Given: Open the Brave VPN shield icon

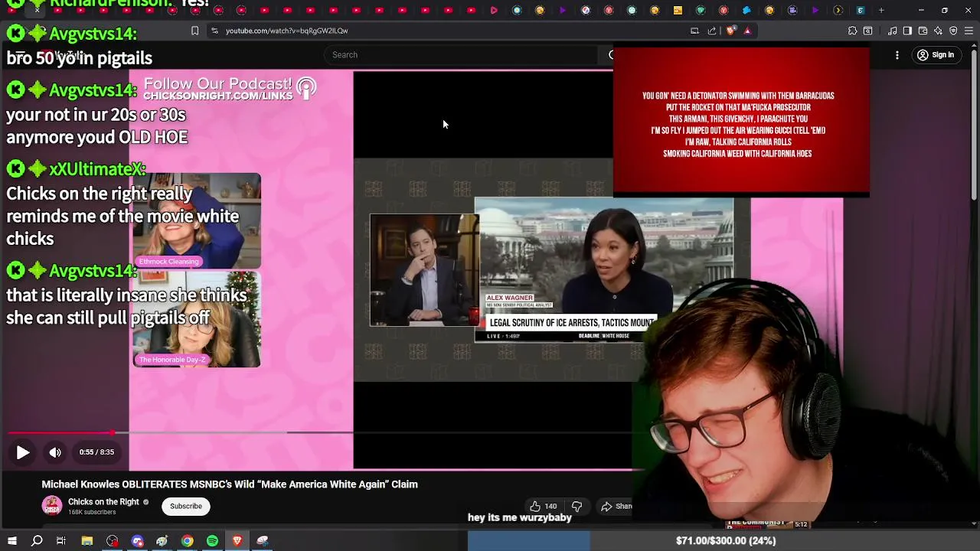Looking at the screenshot, I should (x=953, y=31).
